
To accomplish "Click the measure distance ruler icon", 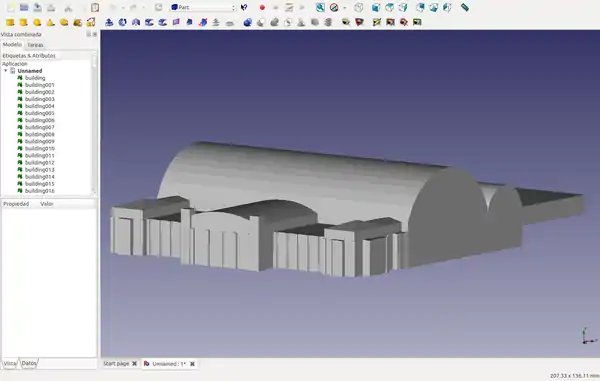I will (x=465, y=7).
